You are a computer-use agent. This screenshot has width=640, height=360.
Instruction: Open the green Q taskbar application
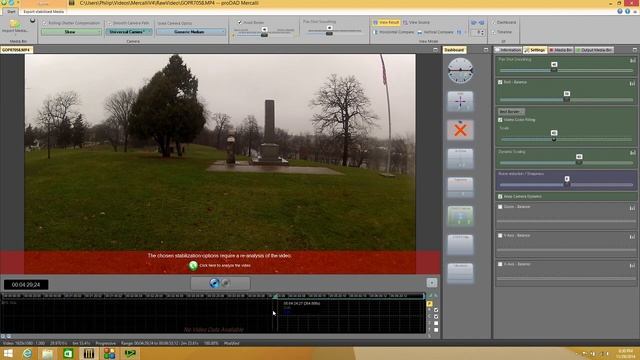tap(68, 353)
